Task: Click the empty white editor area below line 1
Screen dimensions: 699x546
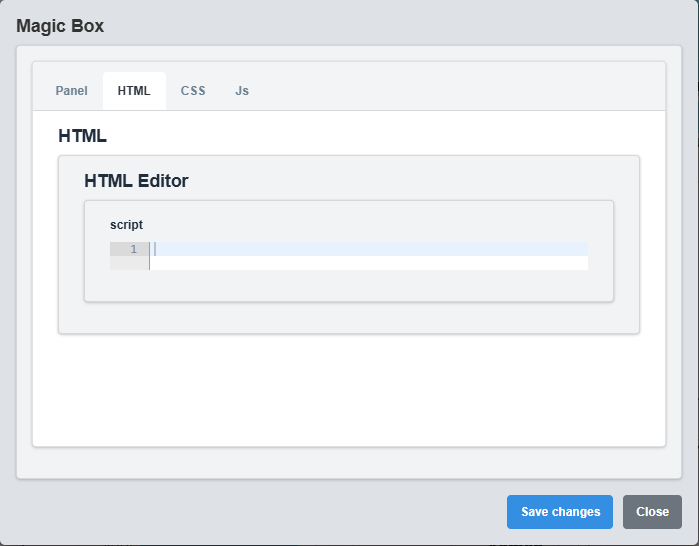Action: (x=368, y=263)
